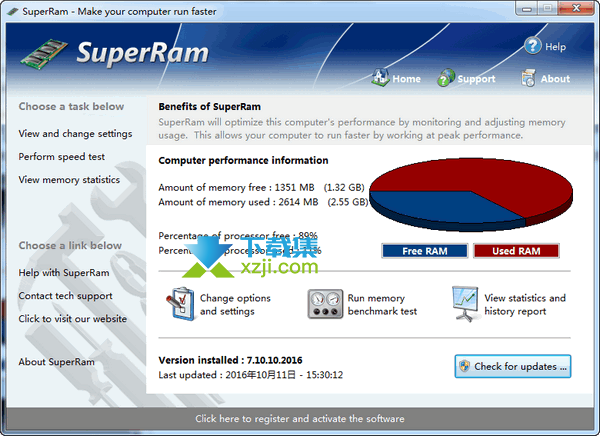Click Amount of memory used 2614 MB text

click(x=263, y=202)
